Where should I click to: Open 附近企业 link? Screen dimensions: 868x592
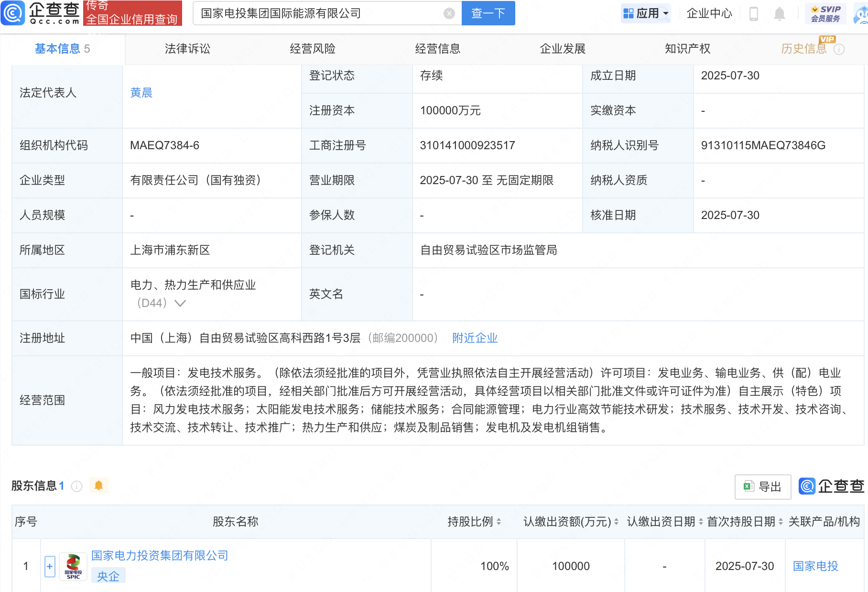pos(475,338)
